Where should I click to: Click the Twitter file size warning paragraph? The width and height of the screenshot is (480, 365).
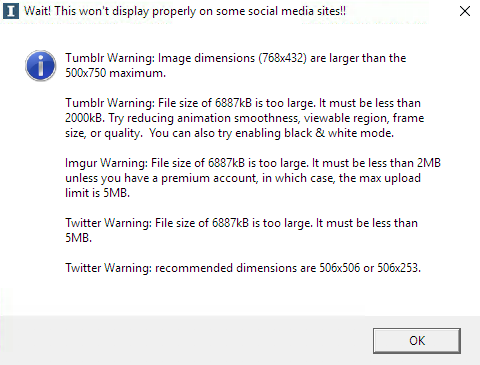click(x=241, y=230)
